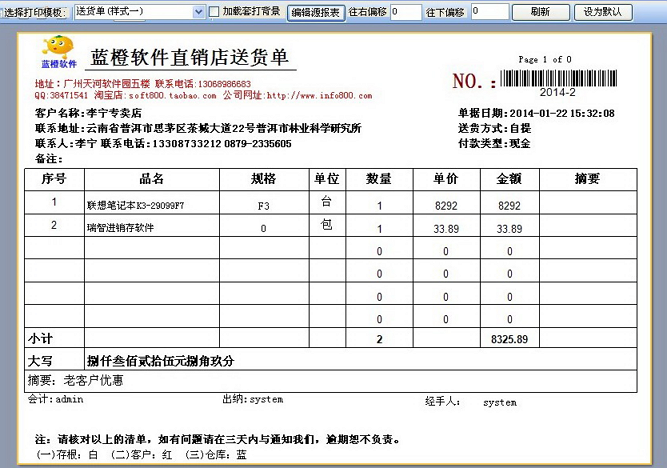This screenshot has height=468, width=667.
Task: Click the delivery note barcode
Action: coord(558,79)
